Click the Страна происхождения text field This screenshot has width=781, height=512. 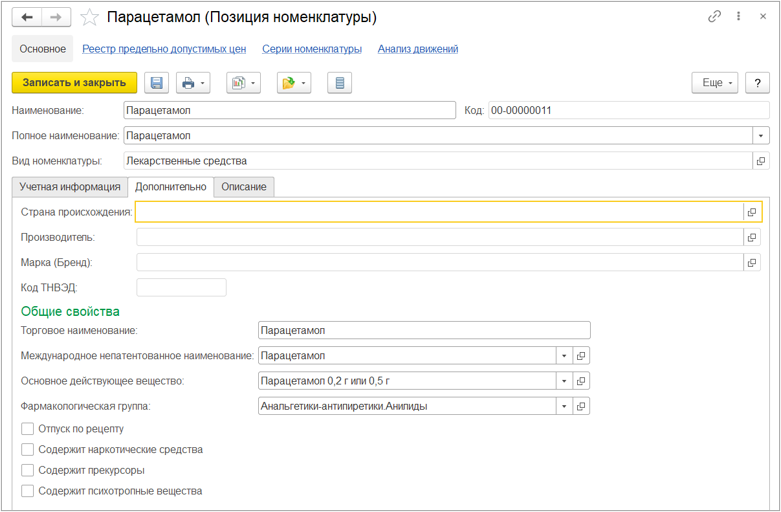coord(439,212)
